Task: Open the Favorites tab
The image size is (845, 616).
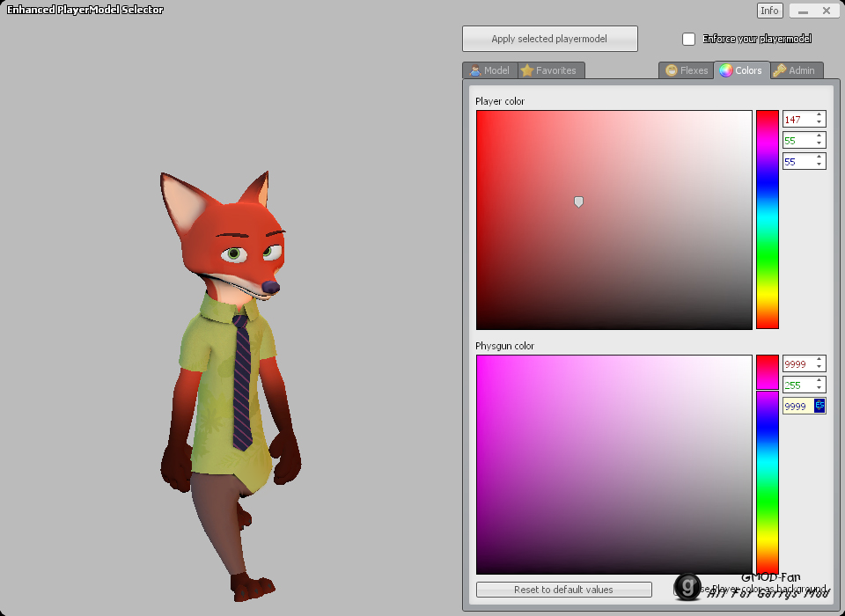Action: [x=549, y=70]
